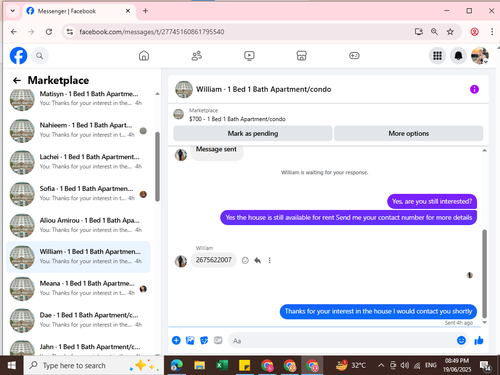This screenshot has width=500, height=375.
Task: Open the notifications bell
Action: [459, 56]
